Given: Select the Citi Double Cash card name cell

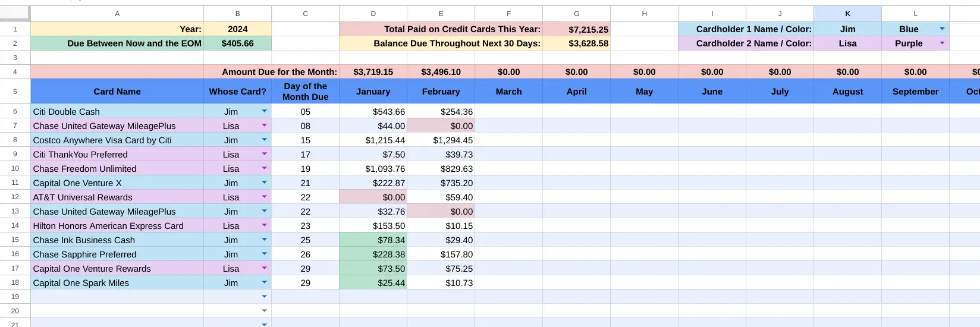Looking at the screenshot, I should (x=117, y=111).
